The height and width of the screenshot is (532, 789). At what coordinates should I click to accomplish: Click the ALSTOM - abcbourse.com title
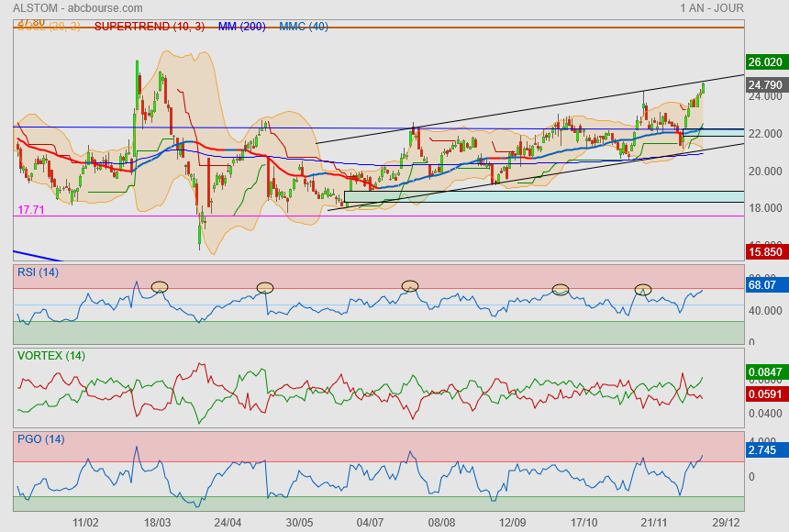pyautogui.click(x=78, y=8)
